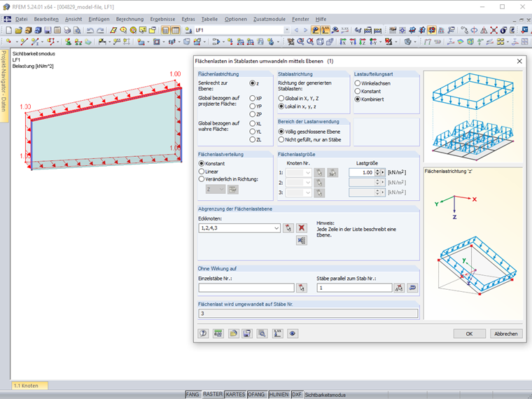Click the parallel members pick icon
Viewport: 532px width, 399px height.
tap(399, 288)
